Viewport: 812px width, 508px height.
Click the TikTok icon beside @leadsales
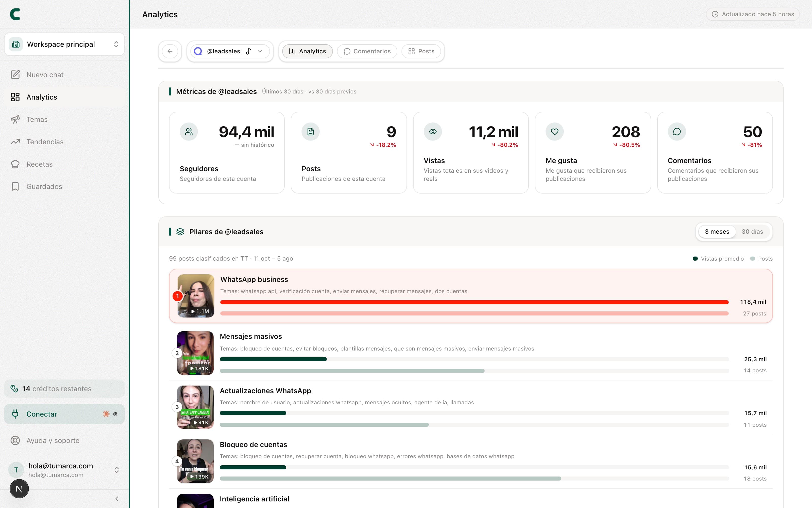pos(248,51)
